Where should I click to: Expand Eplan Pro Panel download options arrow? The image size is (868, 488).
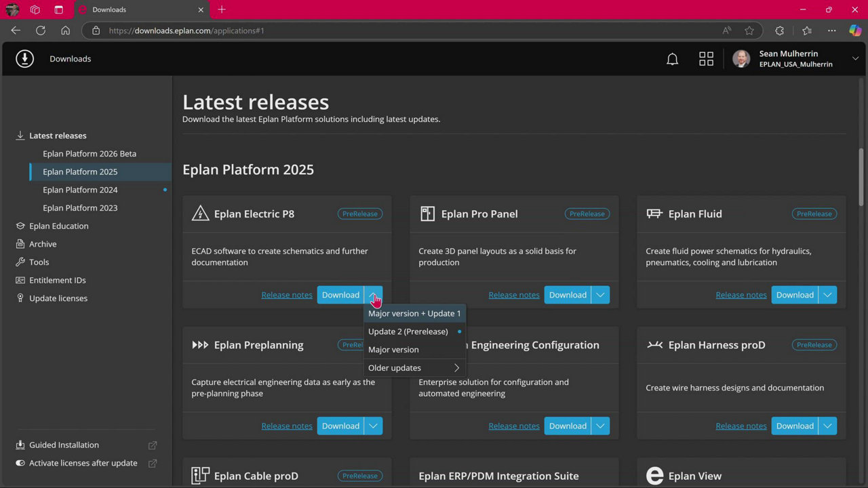click(x=600, y=295)
